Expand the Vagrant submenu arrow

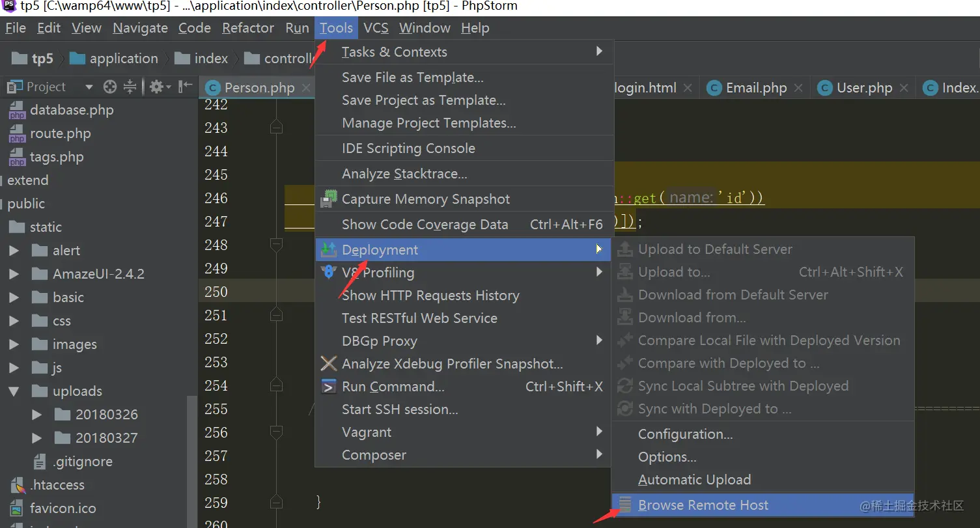coord(599,432)
